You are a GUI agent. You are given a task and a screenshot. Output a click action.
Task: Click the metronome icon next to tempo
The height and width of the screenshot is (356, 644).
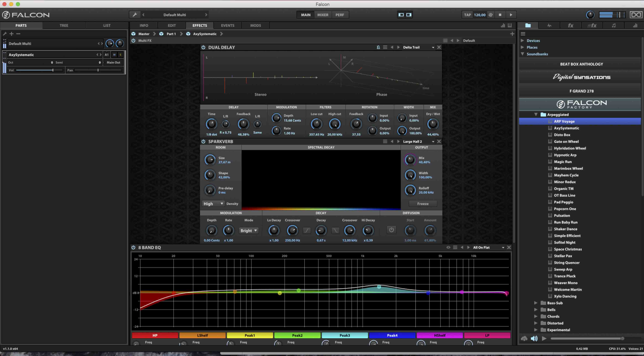click(x=491, y=15)
